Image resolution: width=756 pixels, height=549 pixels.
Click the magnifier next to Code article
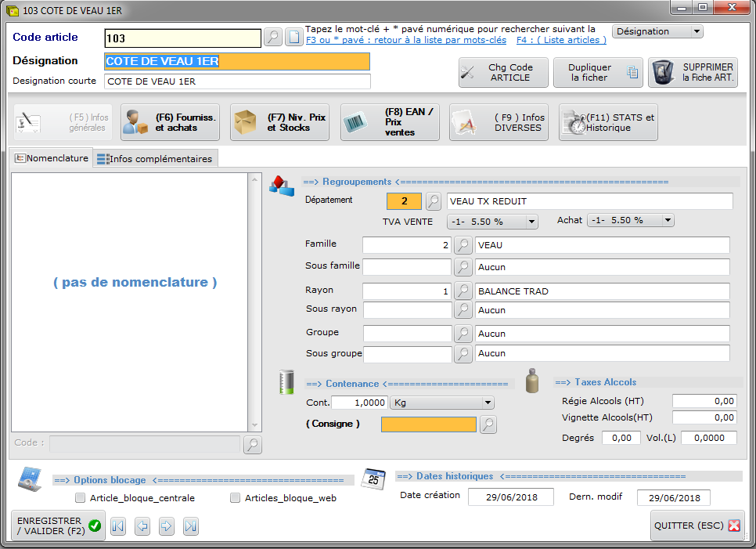click(x=272, y=38)
